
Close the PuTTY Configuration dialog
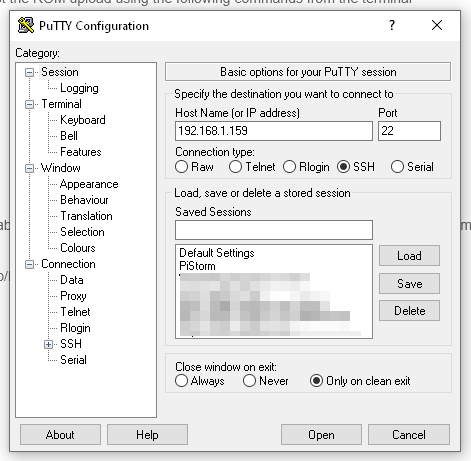(437, 25)
